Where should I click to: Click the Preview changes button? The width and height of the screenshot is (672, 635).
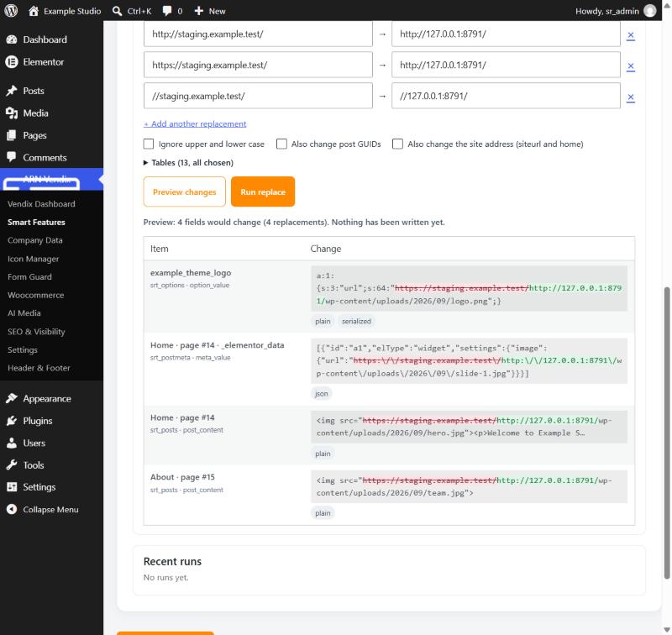tap(184, 192)
